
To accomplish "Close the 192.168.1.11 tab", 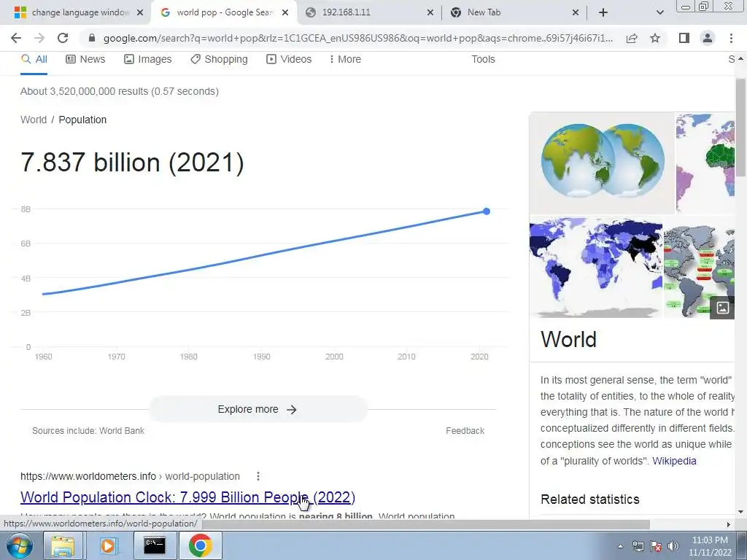I will coord(430,12).
